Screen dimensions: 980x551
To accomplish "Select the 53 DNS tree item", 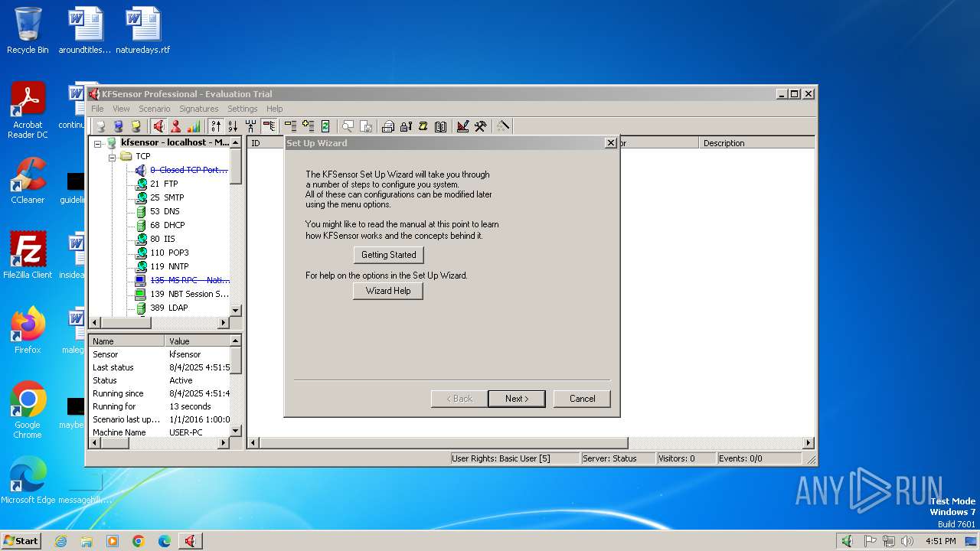I will pos(165,211).
